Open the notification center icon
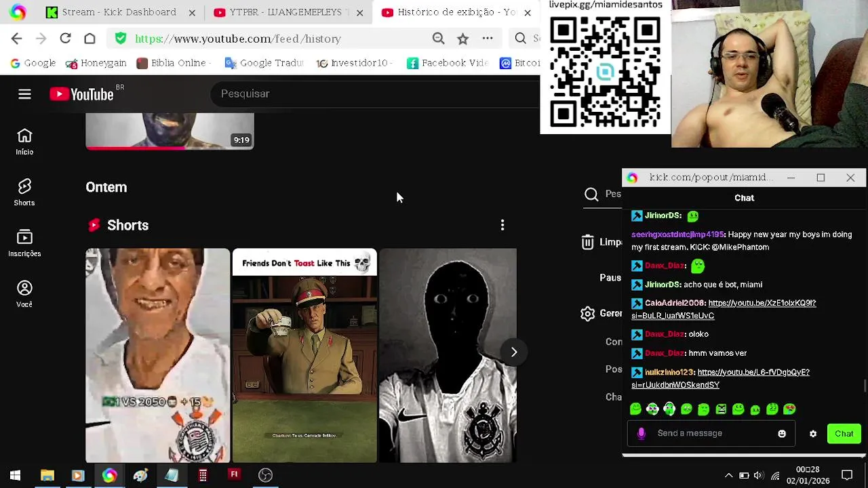 click(847, 475)
